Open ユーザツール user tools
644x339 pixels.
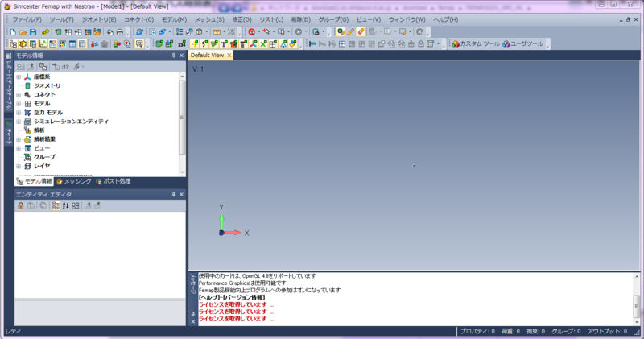[523, 43]
